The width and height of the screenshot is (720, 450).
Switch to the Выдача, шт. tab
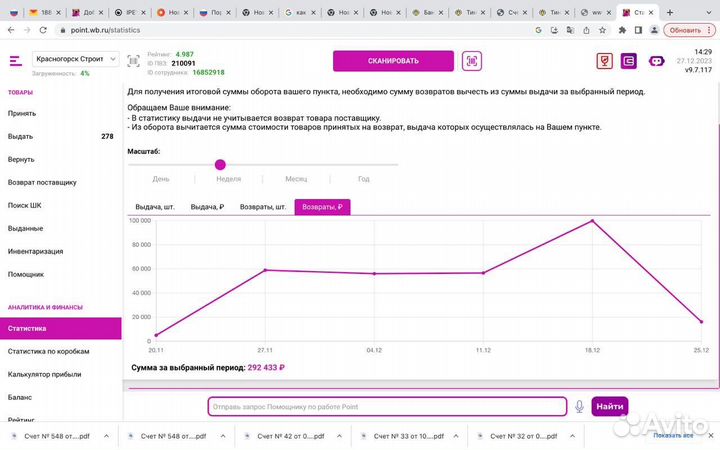click(x=155, y=207)
